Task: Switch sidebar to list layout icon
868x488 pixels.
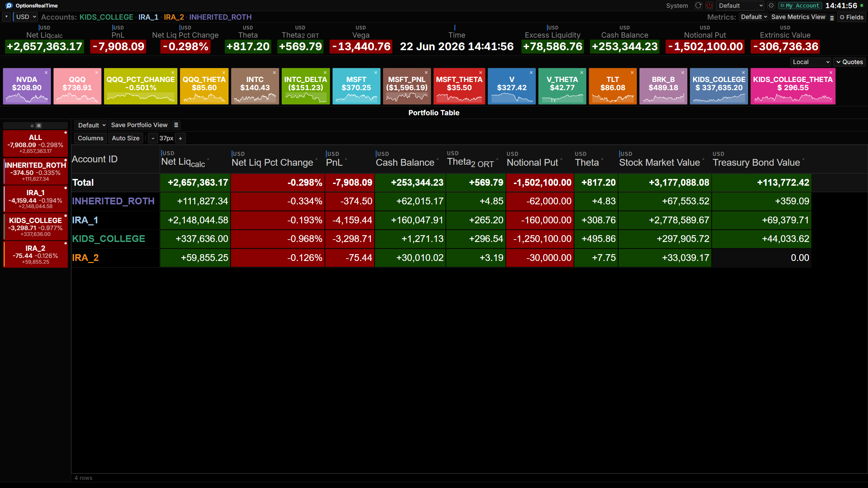Action: [32, 125]
